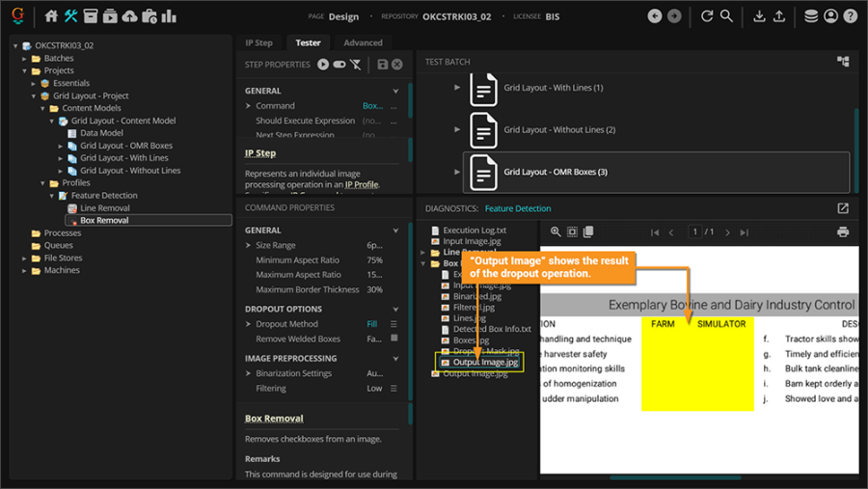Toggle the Remove Welded Boxes checkbox

tap(393, 340)
